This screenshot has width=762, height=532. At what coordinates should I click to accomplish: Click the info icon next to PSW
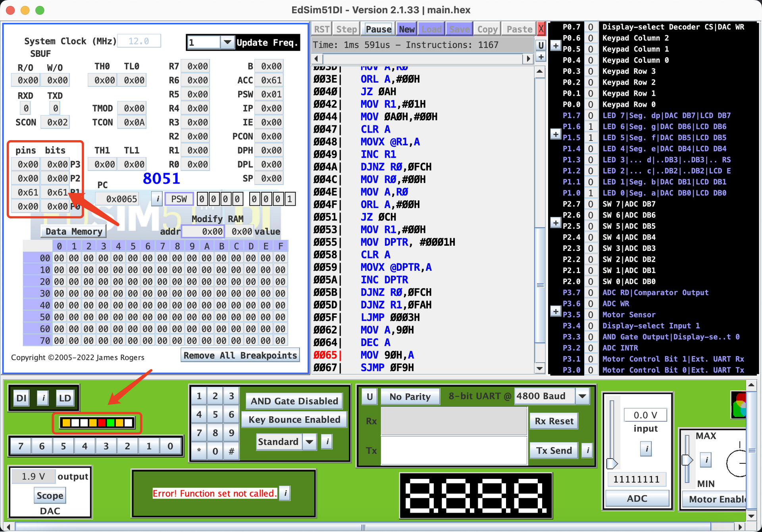coord(158,199)
